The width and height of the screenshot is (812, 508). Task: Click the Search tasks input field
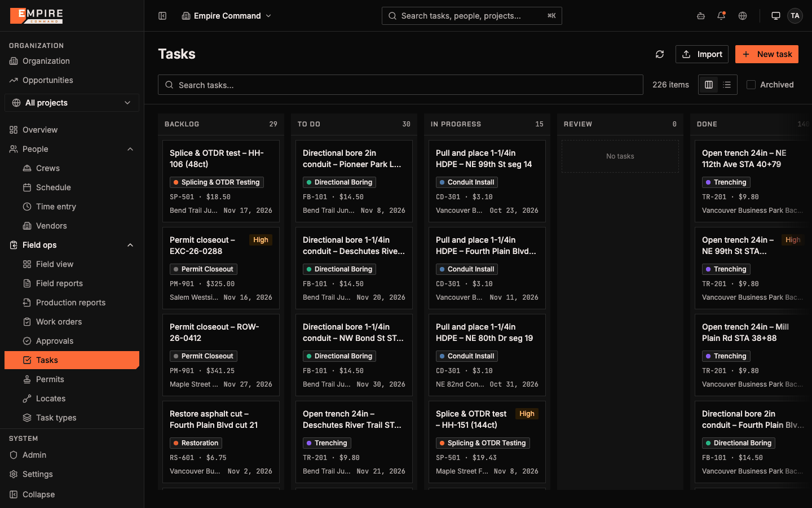[400, 85]
